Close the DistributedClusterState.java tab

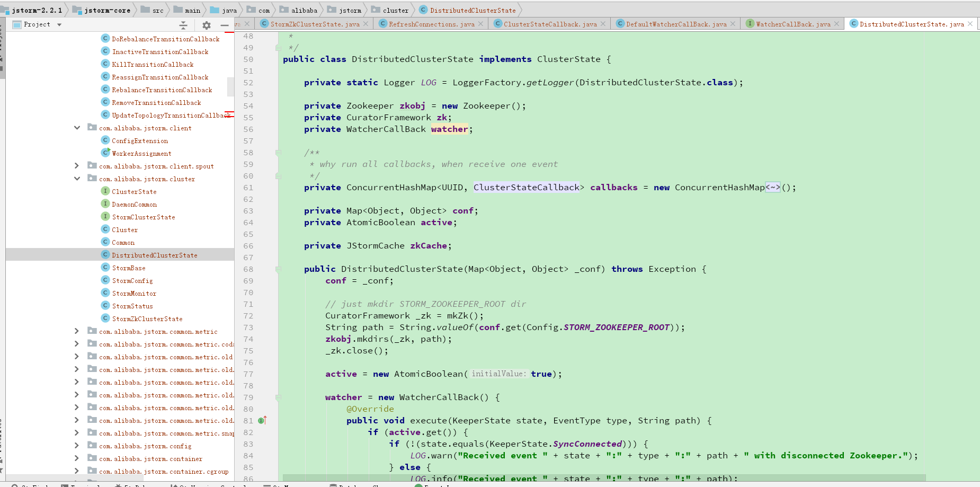tap(970, 24)
